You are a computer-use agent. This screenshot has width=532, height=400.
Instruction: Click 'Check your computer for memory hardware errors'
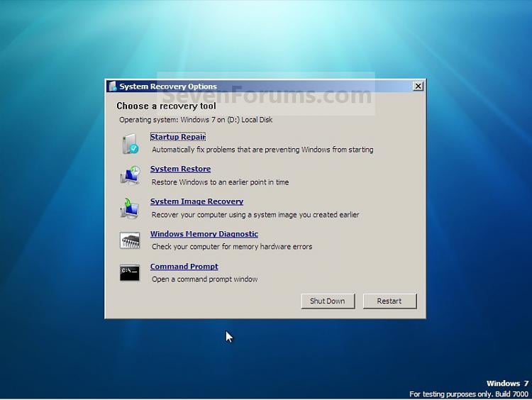tap(232, 247)
